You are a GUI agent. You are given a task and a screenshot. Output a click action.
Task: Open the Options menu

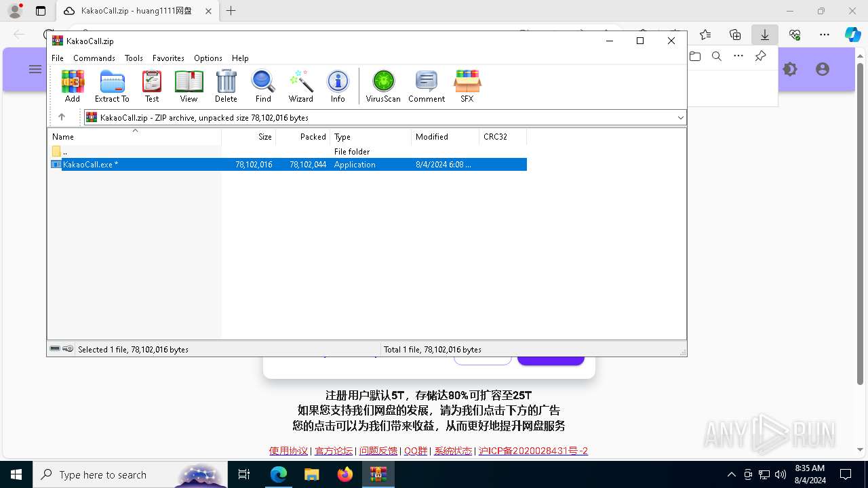coord(208,58)
